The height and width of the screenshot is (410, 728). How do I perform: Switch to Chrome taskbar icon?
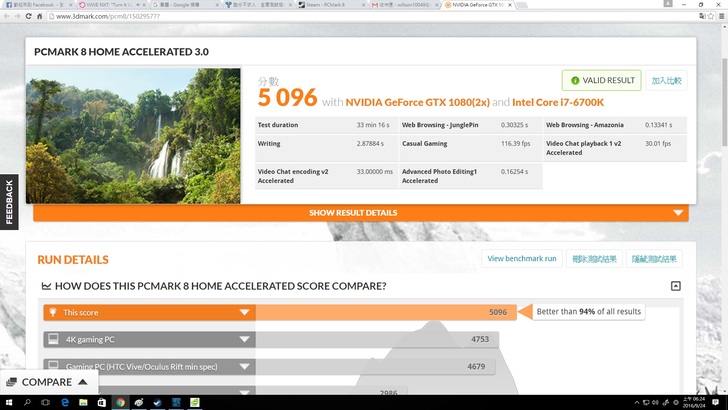pyautogui.click(x=120, y=403)
